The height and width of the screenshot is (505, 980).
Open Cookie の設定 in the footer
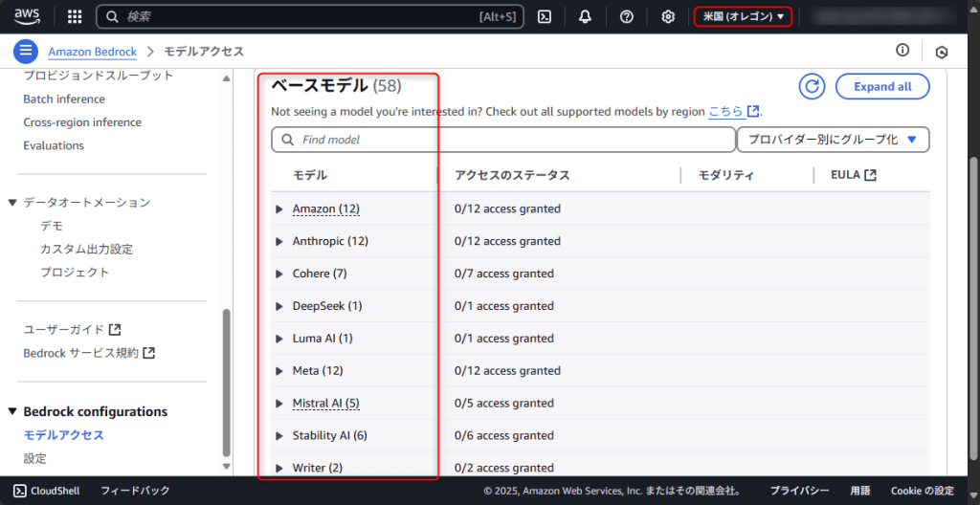923,491
